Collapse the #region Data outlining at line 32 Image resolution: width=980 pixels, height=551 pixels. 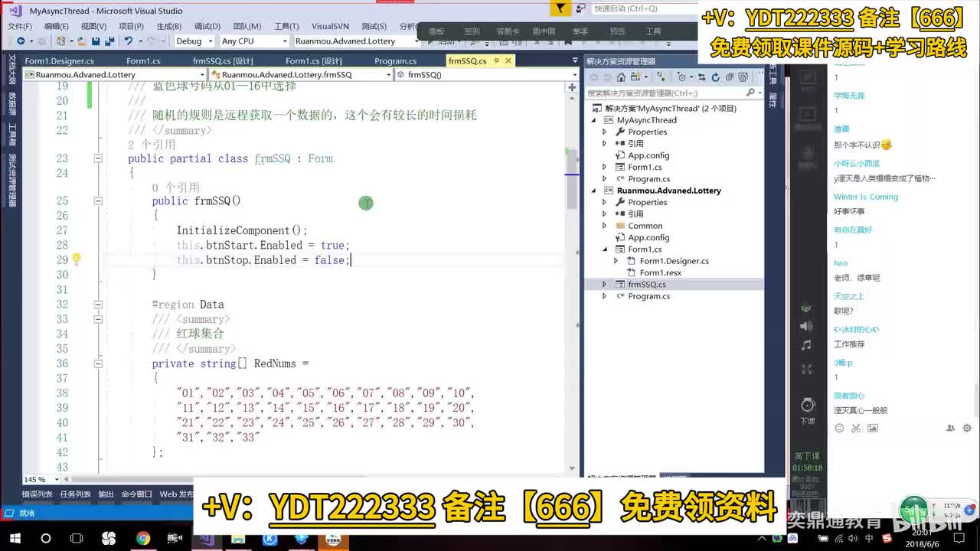pyautogui.click(x=98, y=304)
